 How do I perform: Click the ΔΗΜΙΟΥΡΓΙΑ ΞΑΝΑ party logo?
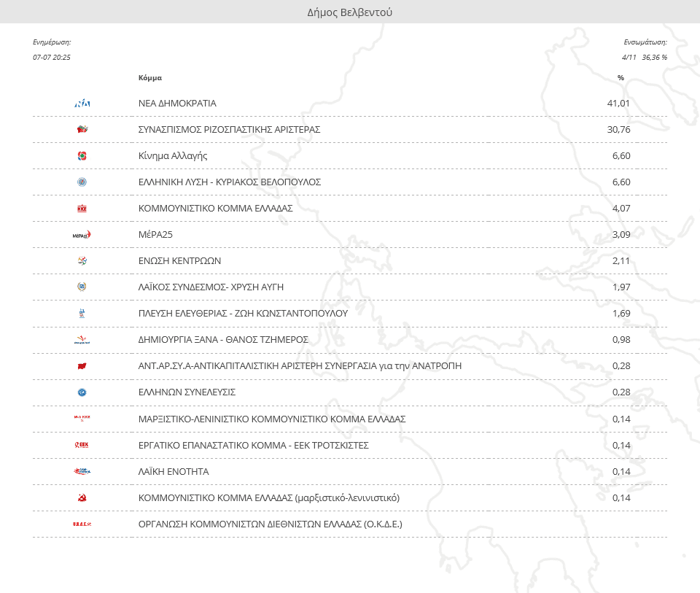tap(82, 340)
